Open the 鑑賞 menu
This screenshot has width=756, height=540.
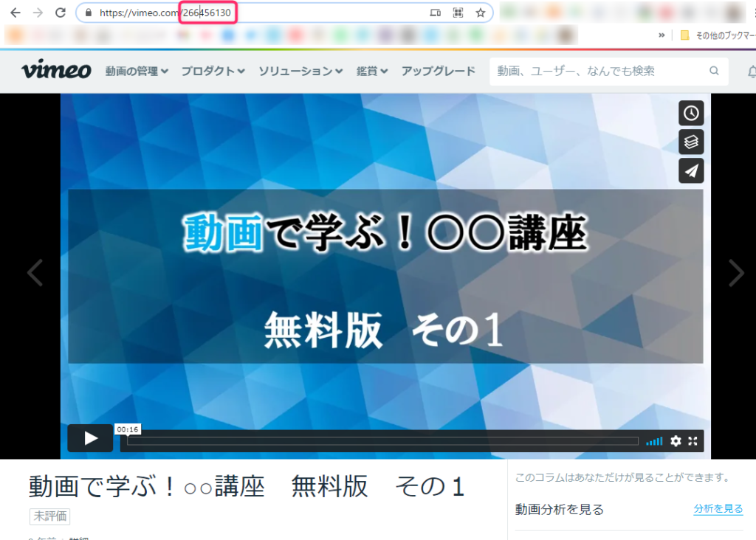tap(372, 72)
